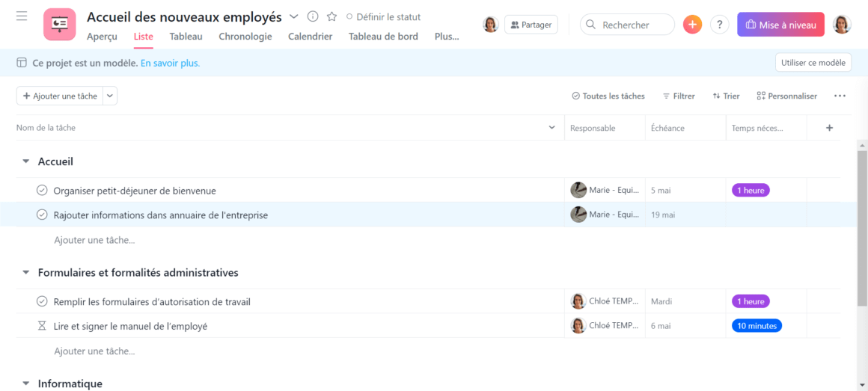Click the 'Utiliser ce modèle' button
The width and height of the screenshot is (868, 391).
tap(813, 63)
